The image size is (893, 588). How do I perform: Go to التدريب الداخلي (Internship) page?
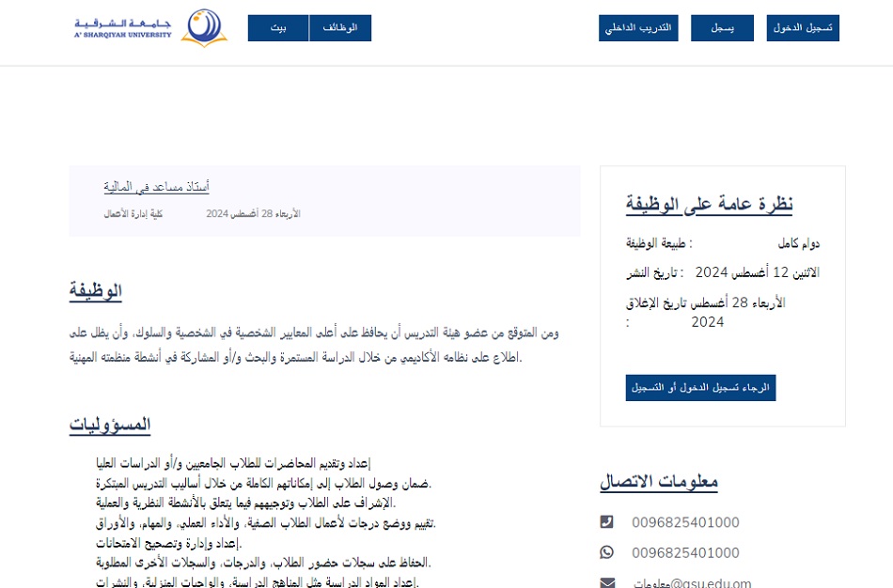[x=638, y=28]
